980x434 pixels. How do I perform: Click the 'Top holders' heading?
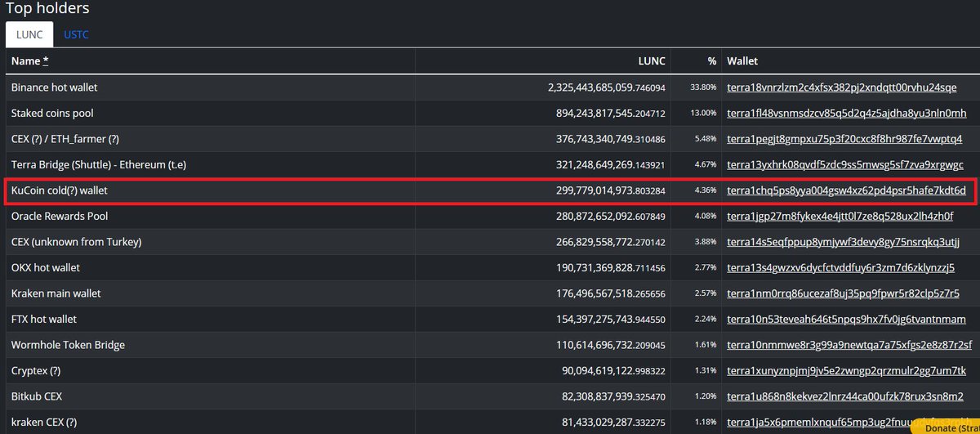pos(47,8)
